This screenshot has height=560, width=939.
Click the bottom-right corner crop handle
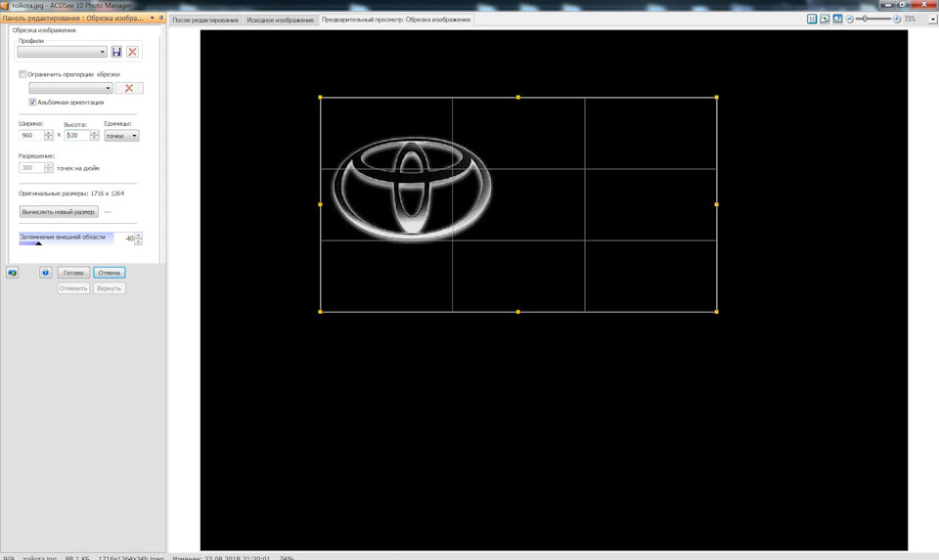(x=716, y=312)
